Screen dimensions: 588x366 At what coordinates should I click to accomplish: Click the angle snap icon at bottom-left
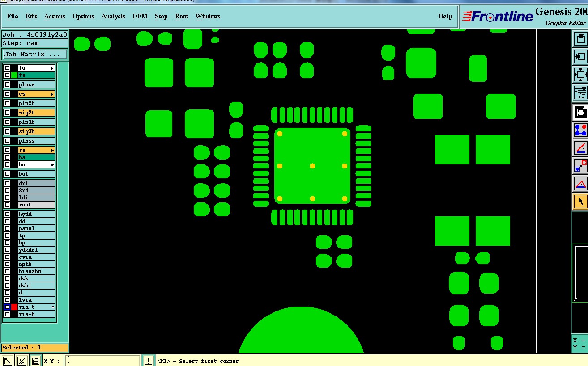pyautogui.click(x=21, y=361)
